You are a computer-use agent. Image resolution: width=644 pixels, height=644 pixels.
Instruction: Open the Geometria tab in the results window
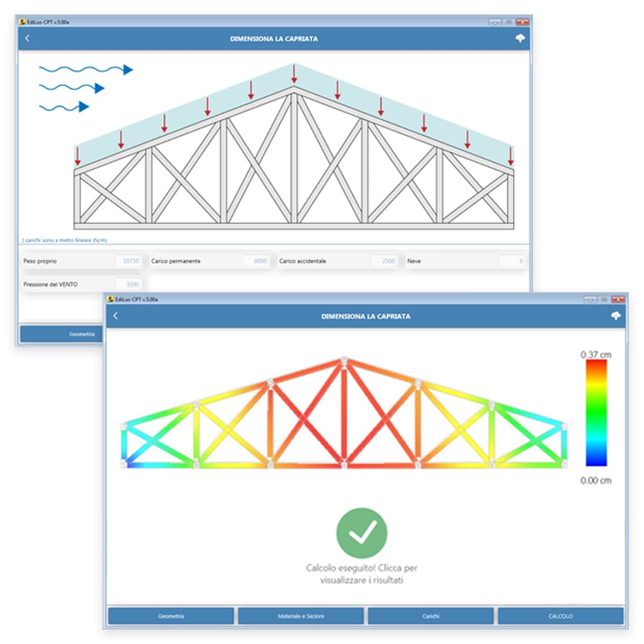coord(171,616)
